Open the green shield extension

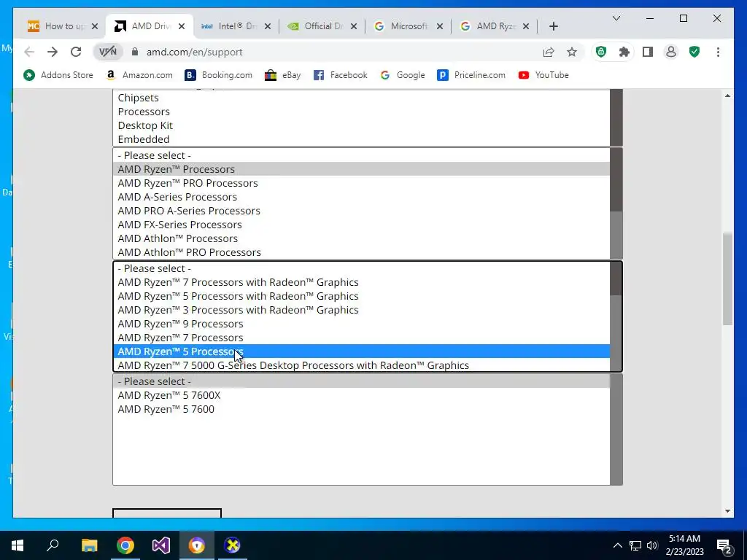[x=601, y=52]
